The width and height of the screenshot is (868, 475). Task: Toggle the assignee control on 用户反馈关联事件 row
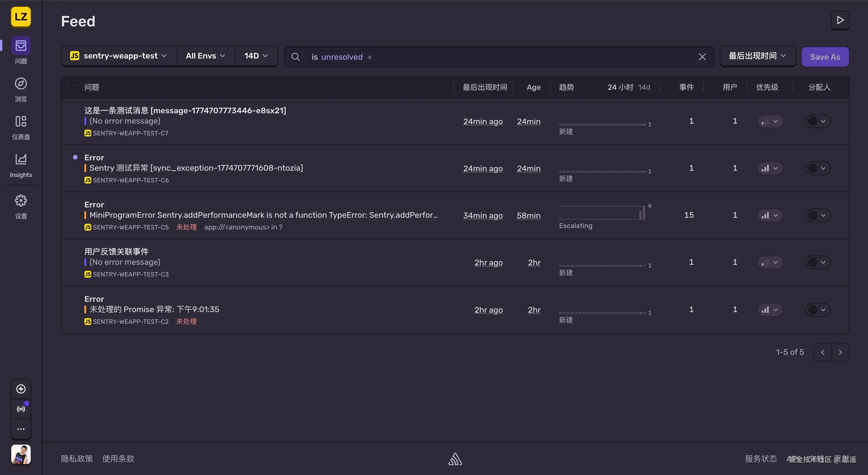[818, 262]
